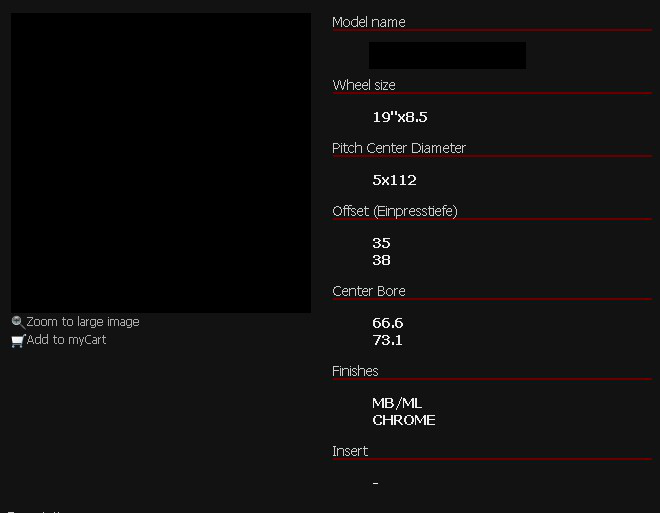The width and height of the screenshot is (660, 513).
Task: Click the Offset (Einpresstiefe) heading
Action: pyautogui.click(x=395, y=211)
